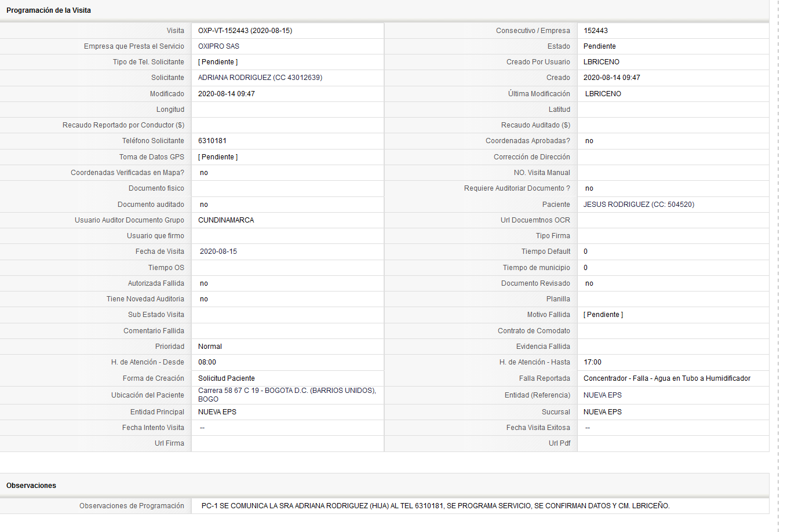Screen dimensions: 791x532
Task: Click the Tiempo Default value 0
Action: [586, 252]
